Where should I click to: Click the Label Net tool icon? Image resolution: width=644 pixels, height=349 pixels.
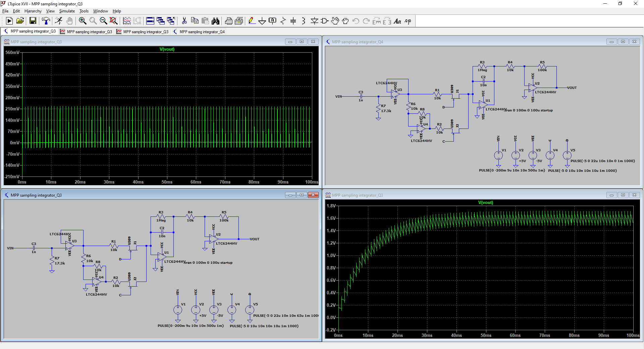click(x=272, y=21)
